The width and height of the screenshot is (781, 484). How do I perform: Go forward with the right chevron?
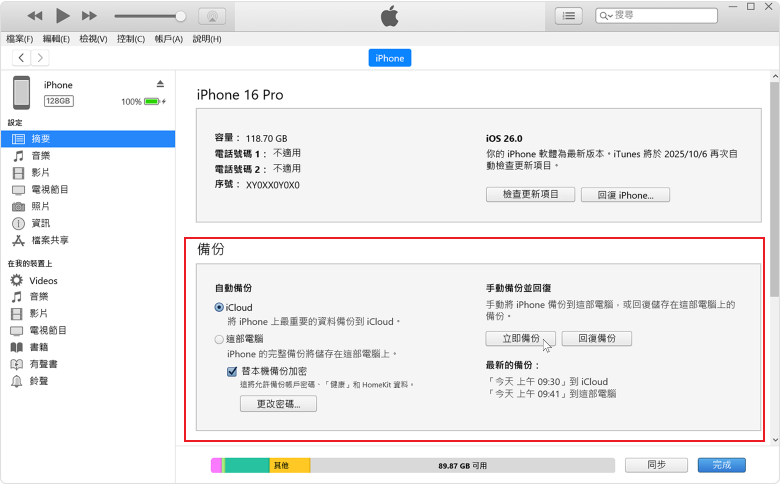pyautogui.click(x=40, y=58)
